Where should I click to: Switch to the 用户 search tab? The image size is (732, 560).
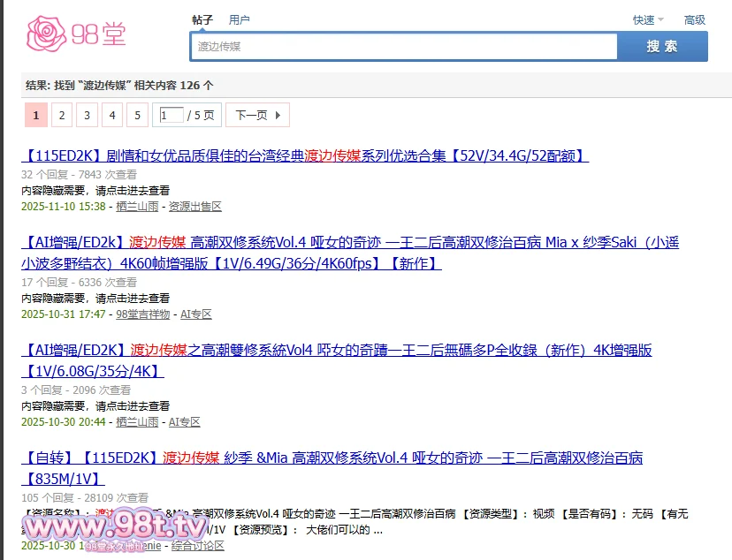239,19
